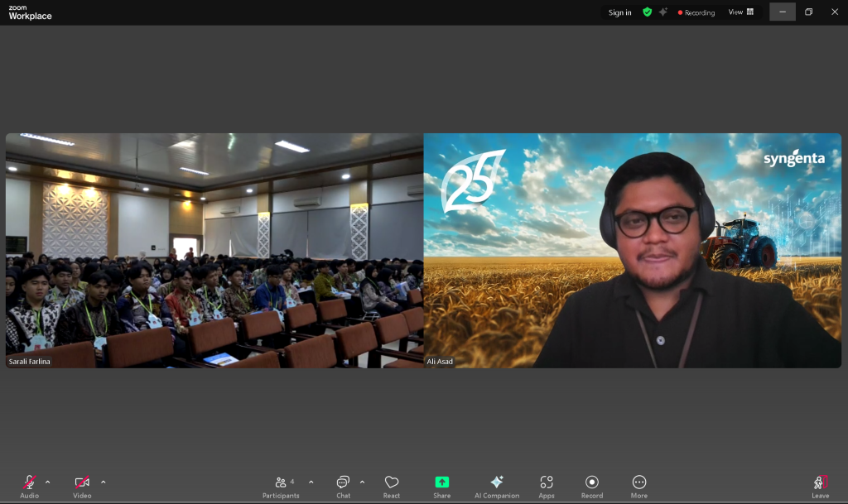Start camera with the Video button
This screenshot has height=504, width=848.
(82, 485)
